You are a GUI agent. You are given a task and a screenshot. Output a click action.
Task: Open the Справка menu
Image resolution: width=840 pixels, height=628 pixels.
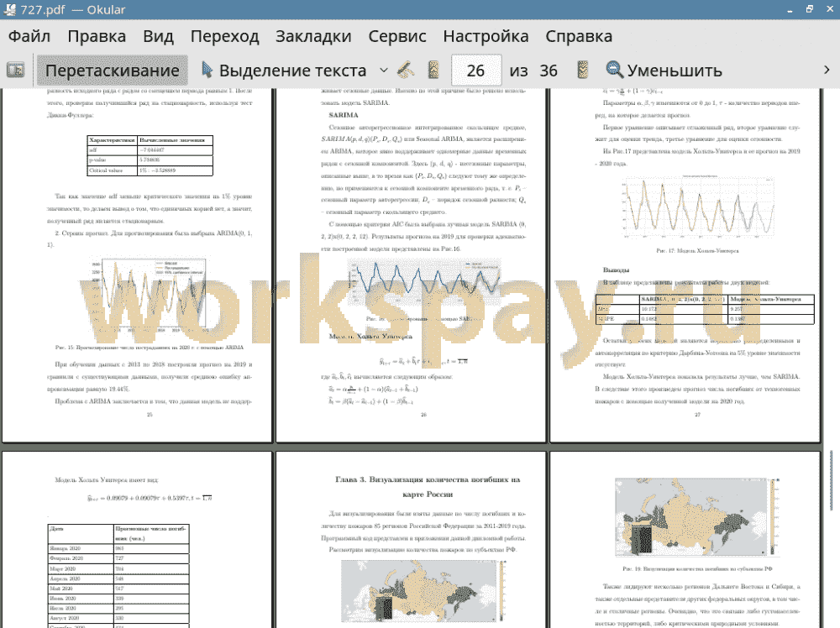pos(579,36)
